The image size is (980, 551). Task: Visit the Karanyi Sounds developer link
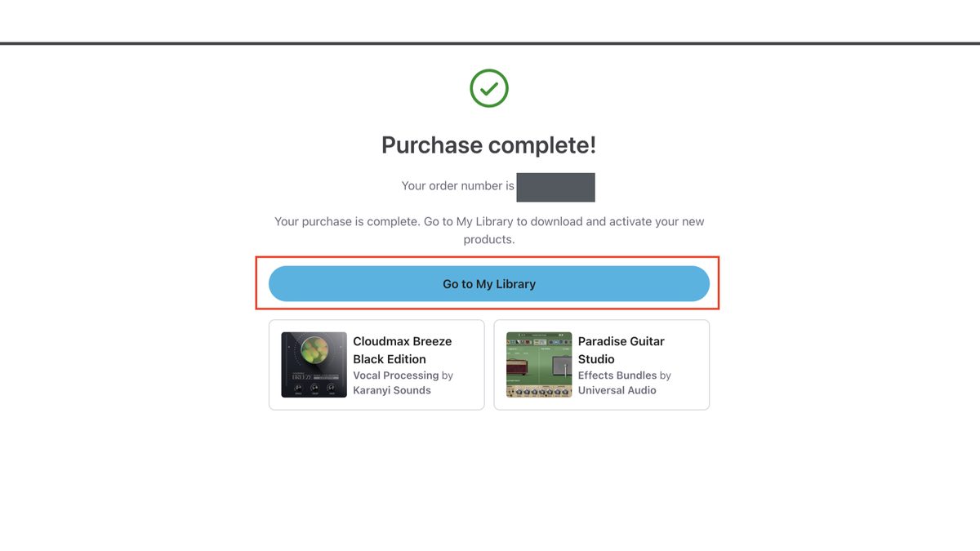(x=392, y=390)
